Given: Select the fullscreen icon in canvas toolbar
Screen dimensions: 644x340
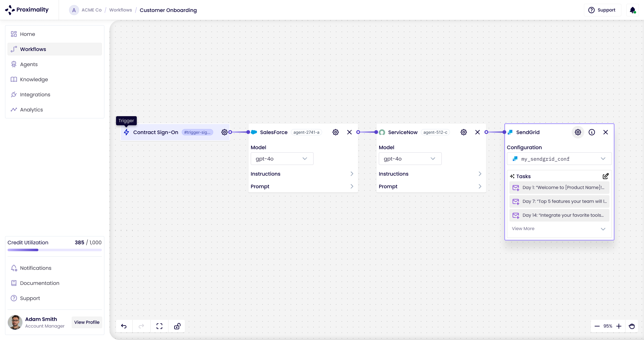Looking at the screenshot, I should (x=159, y=326).
